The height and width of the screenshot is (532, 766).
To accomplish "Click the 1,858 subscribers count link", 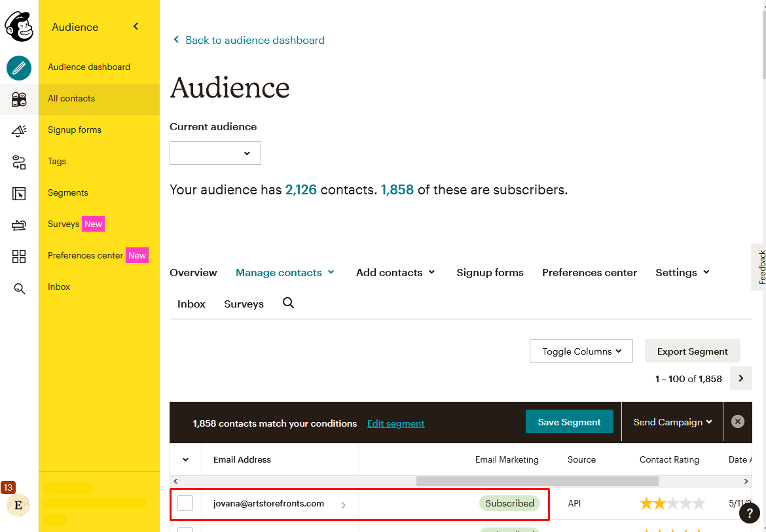I will 397,189.
